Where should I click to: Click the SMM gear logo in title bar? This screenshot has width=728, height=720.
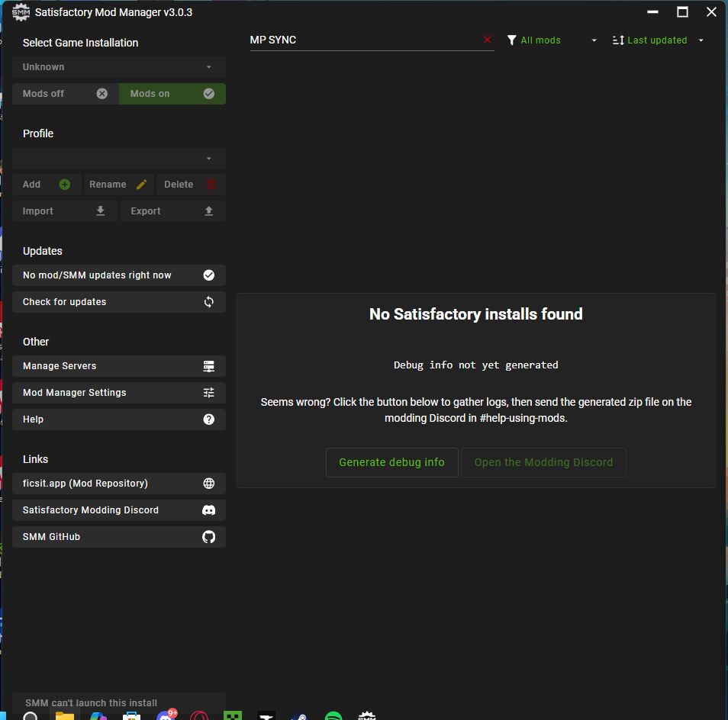[21, 12]
